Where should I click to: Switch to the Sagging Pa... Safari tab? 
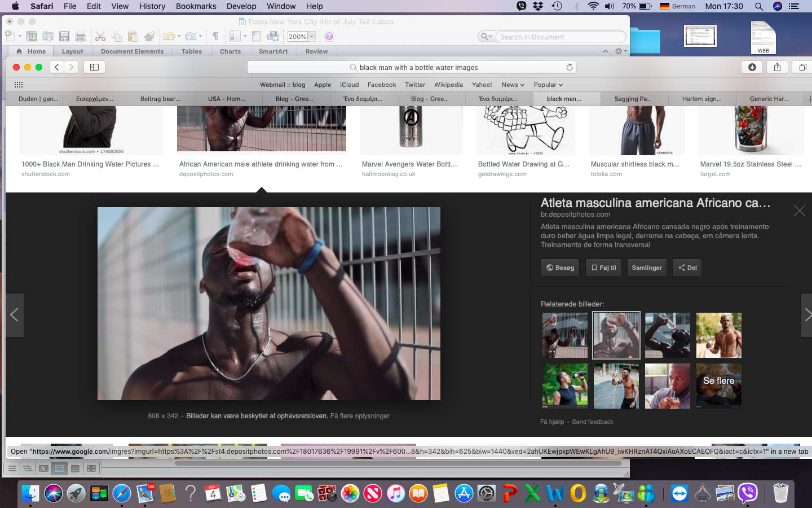point(633,99)
